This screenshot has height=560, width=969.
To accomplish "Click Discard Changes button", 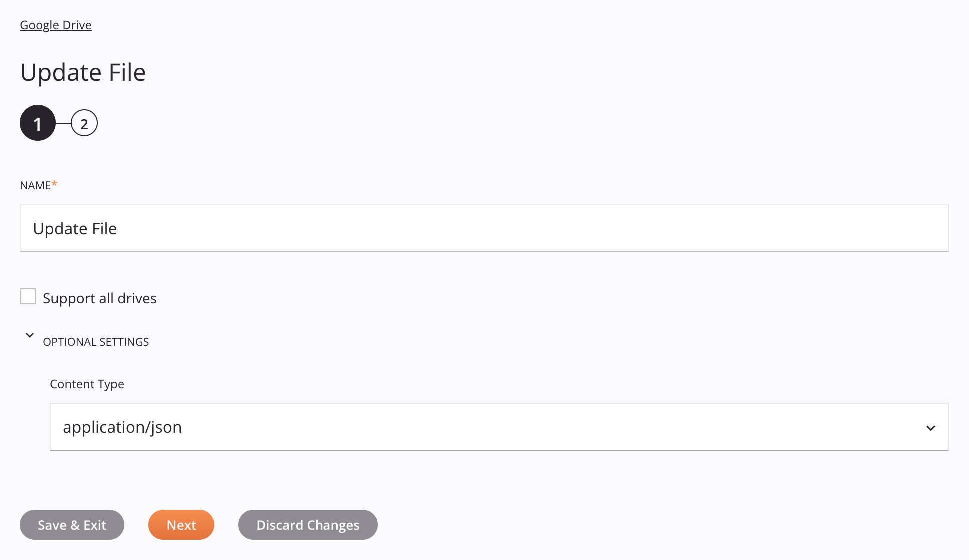I will click(308, 525).
